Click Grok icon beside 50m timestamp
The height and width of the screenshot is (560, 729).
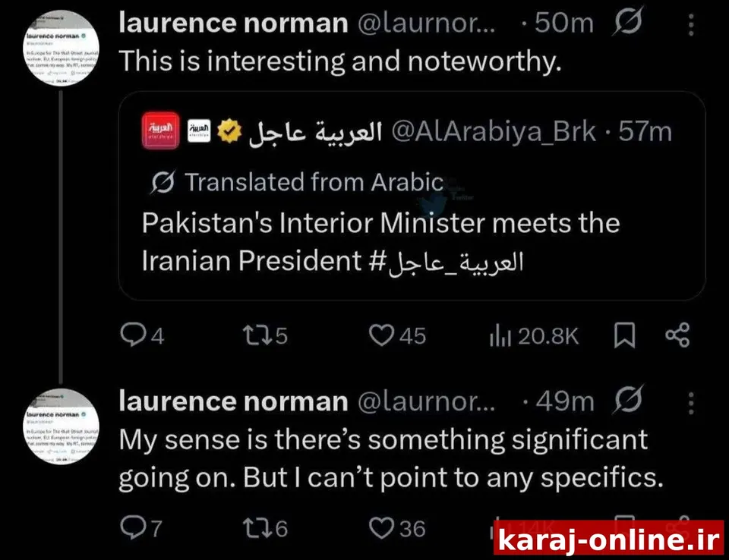(x=628, y=21)
